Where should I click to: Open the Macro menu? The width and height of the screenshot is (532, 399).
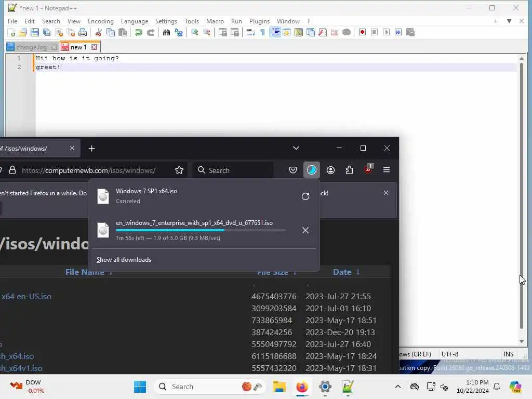pos(215,21)
